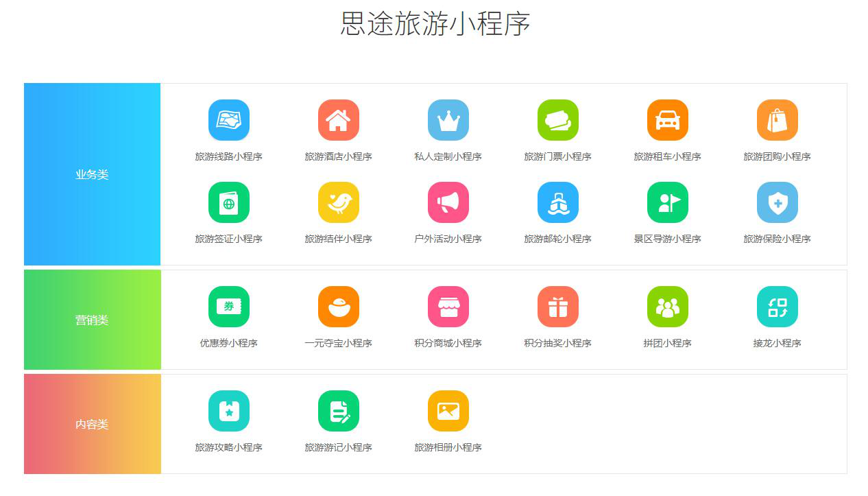
Task: Select the ship icon for 旅游邮轮小程序
Action: (x=557, y=202)
